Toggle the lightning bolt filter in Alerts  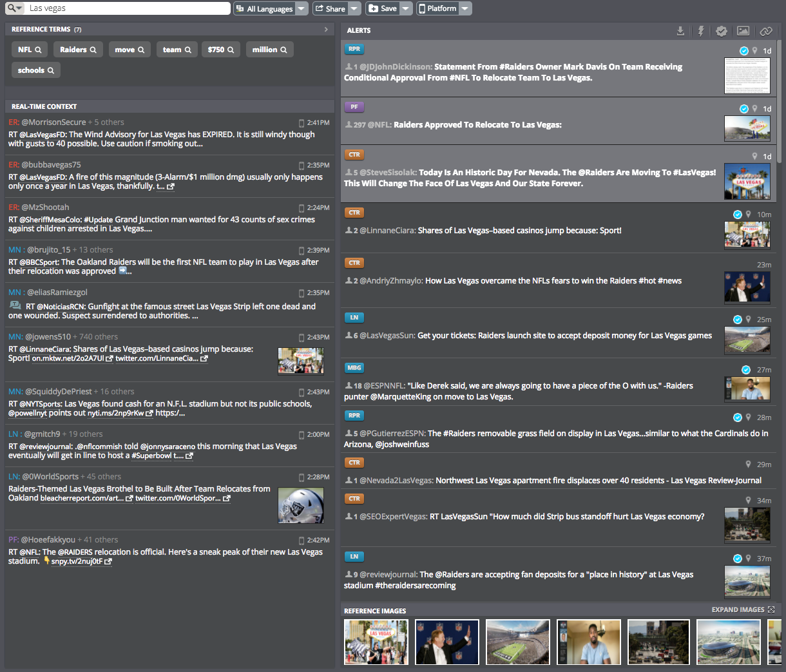coord(701,31)
